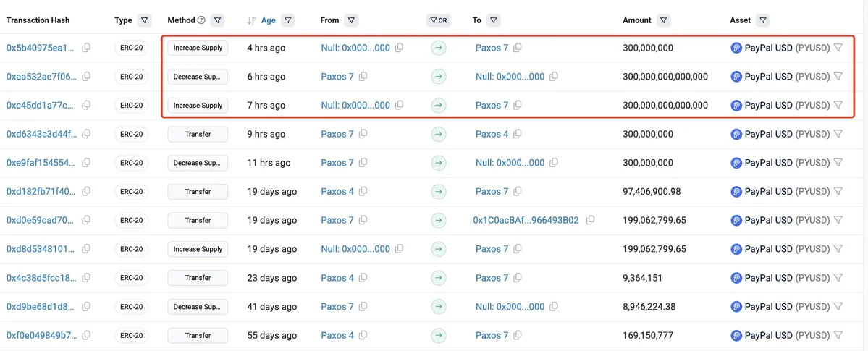Click the 0x1C0acBAf...966493B02 recipient link
This screenshot has width=868, height=351.
[526, 220]
